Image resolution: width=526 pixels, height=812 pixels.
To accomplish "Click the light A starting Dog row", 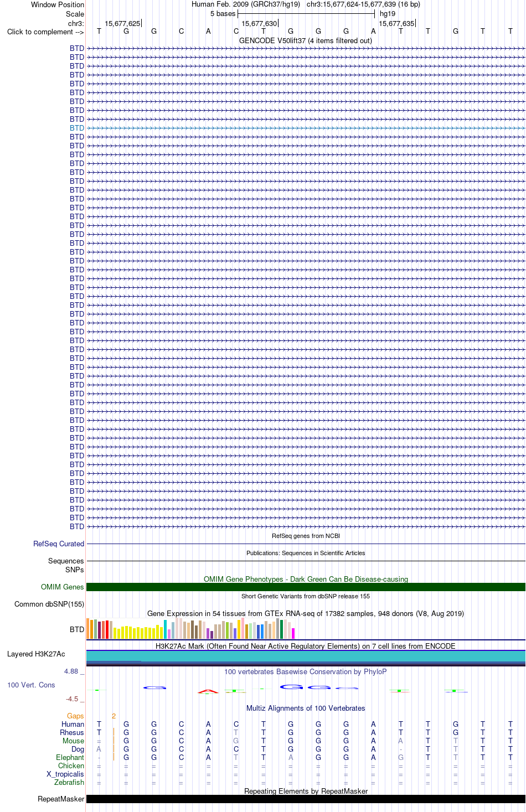I will 99,749.
